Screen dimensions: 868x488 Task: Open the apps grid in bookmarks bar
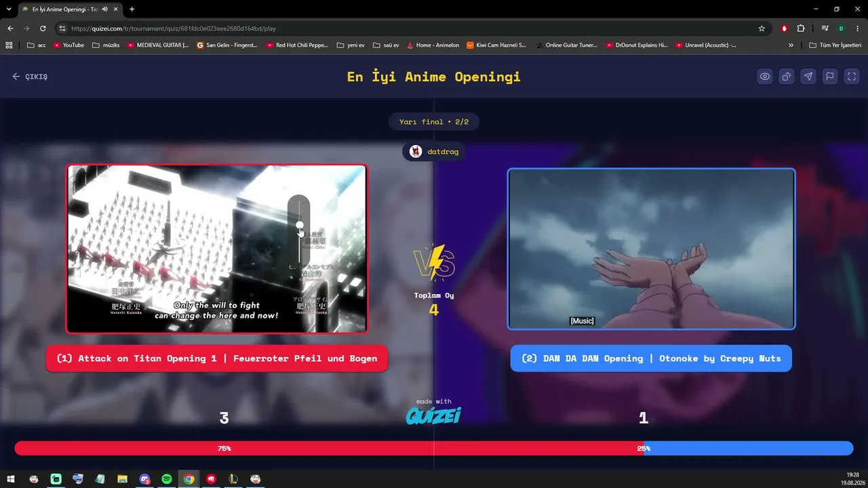pos(9,45)
